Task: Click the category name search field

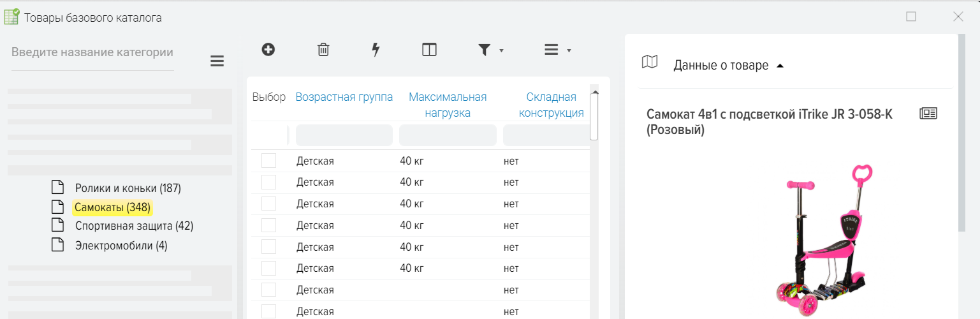Action: tap(92, 52)
